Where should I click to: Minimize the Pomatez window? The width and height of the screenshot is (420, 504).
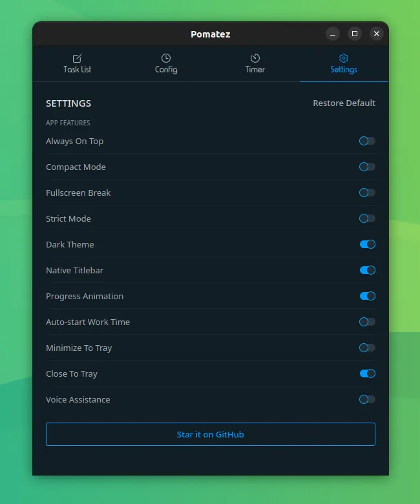[333, 34]
